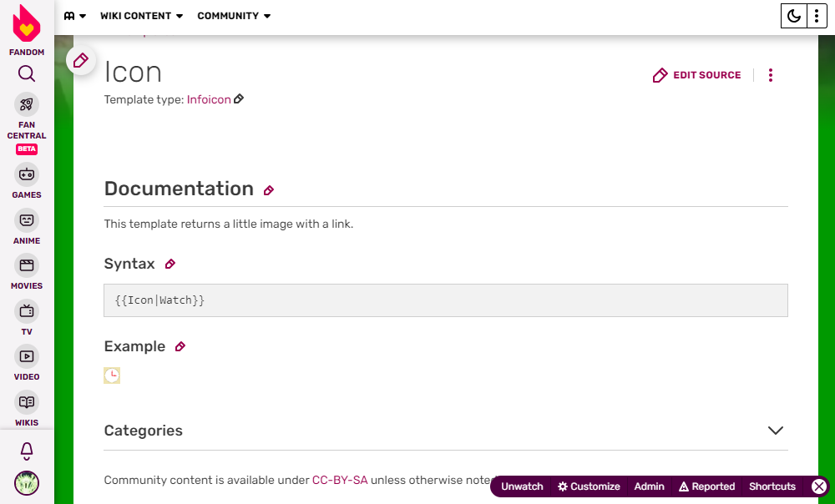Open notifications bell icon
Image resolution: width=835 pixels, height=504 pixels.
27,451
